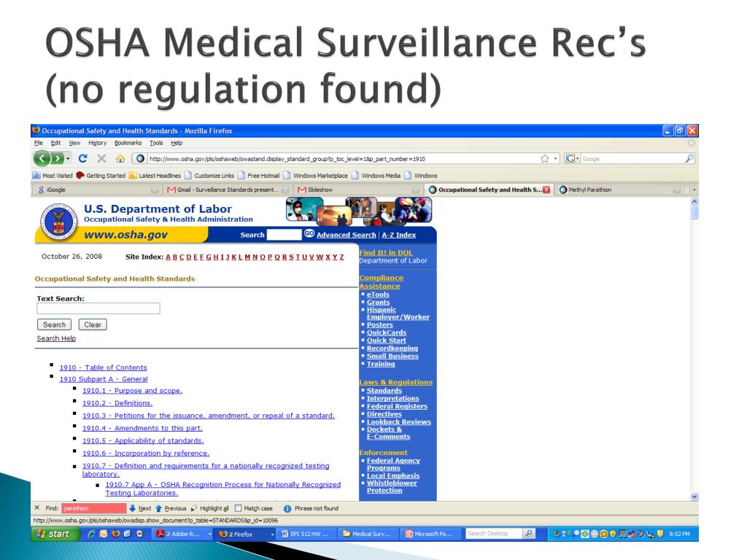This screenshot has height=560, width=747.
Task: Click the page scrollbar down arrow
Action: 694,497
